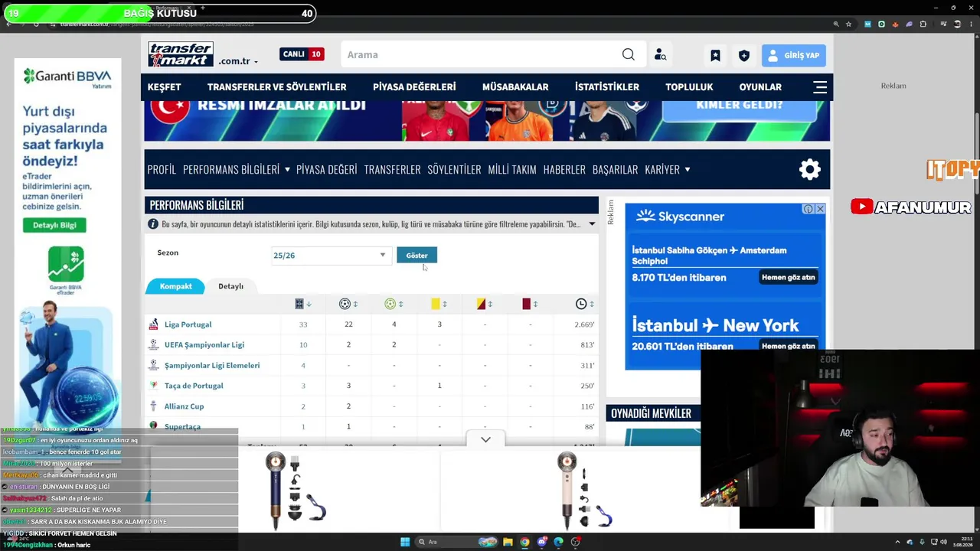980x551 pixels.
Task: Collapse the bottom ad banner chevron
Action: pos(485,440)
